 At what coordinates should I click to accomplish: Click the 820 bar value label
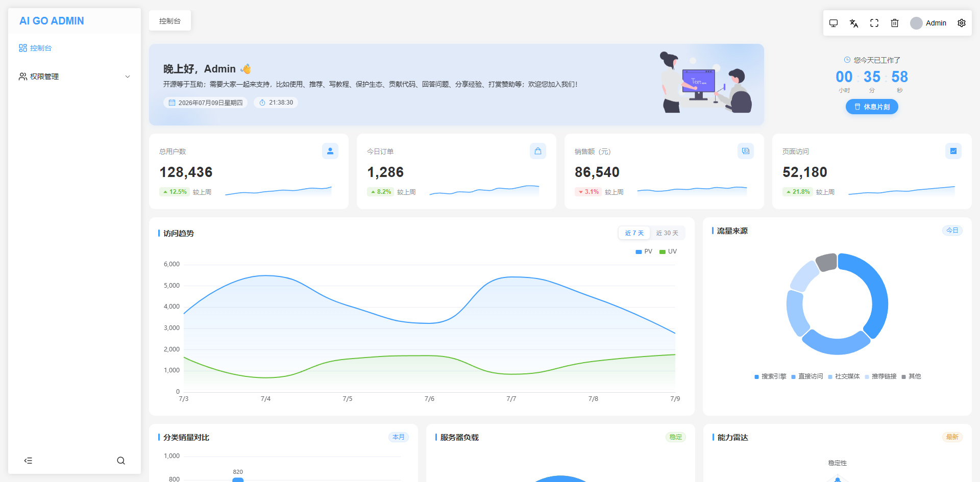pyautogui.click(x=238, y=472)
